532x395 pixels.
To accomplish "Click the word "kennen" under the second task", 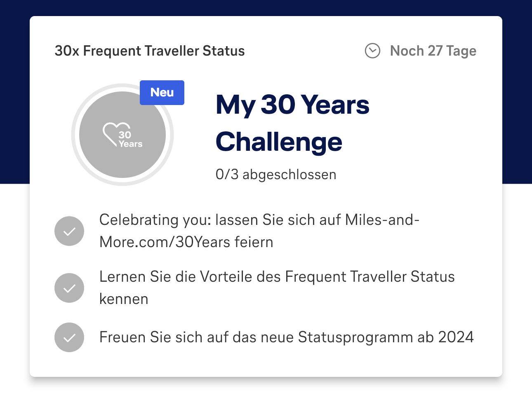I will (x=124, y=299).
